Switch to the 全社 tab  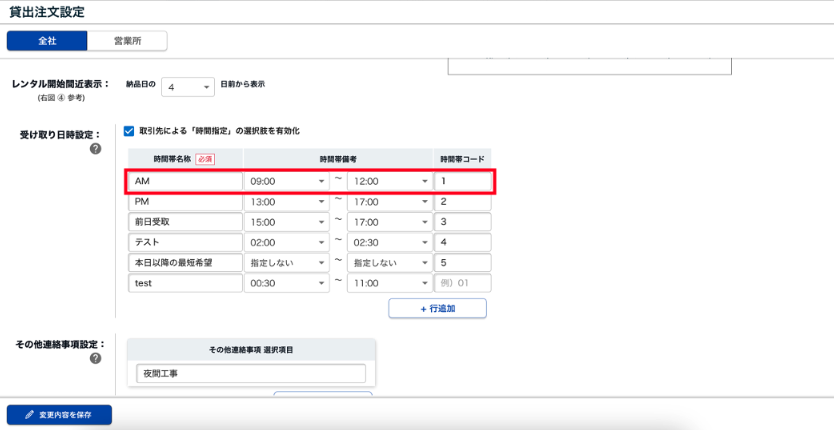click(x=47, y=41)
